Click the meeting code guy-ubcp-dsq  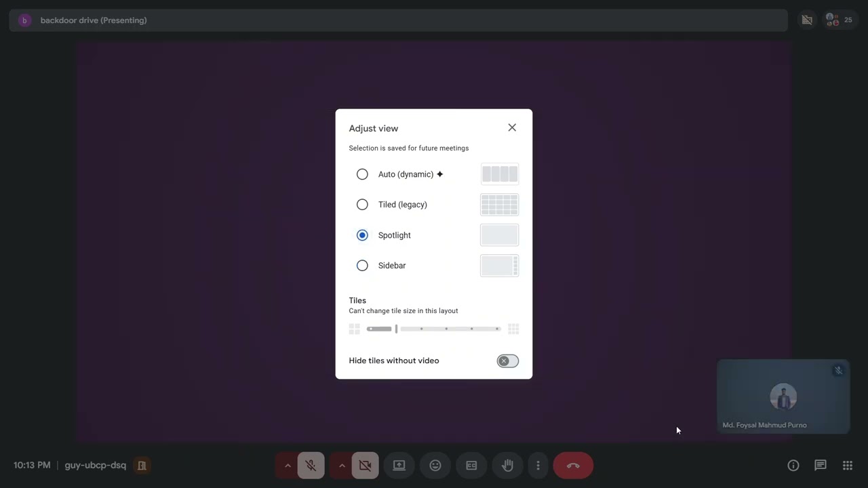click(x=96, y=466)
